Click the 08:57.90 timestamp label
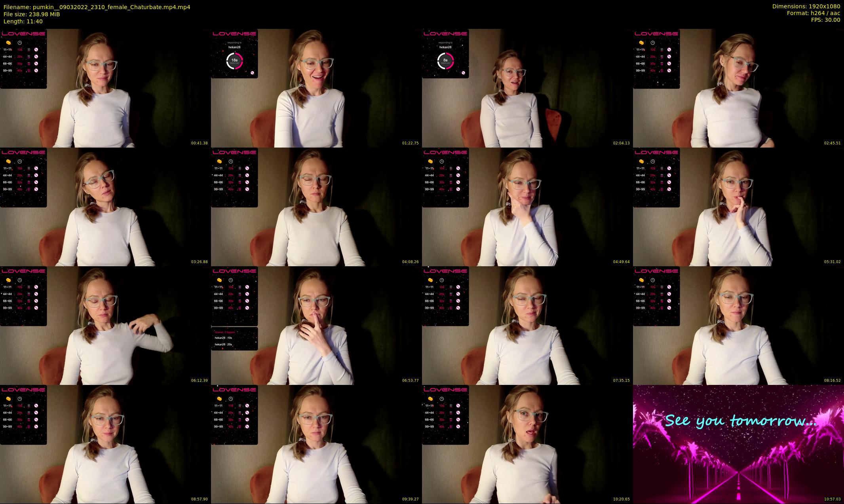Screen dimensions: 844x504 click(199, 499)
